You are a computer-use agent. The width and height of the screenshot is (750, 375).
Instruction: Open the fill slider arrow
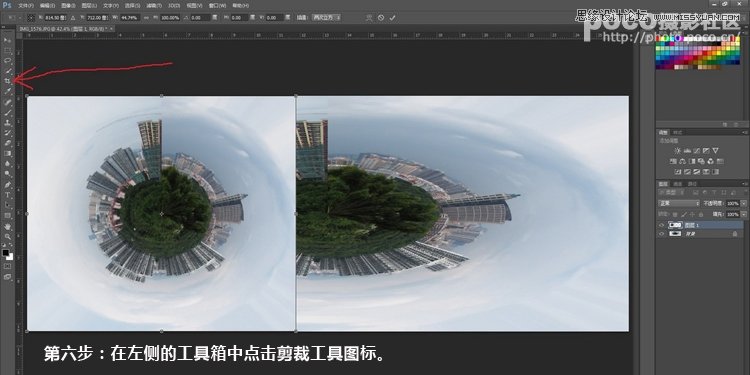pos(743,214)
